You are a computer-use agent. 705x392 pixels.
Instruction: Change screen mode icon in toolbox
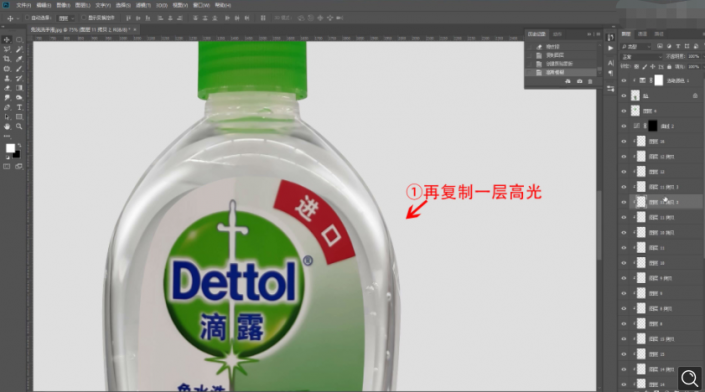[19, 166]
